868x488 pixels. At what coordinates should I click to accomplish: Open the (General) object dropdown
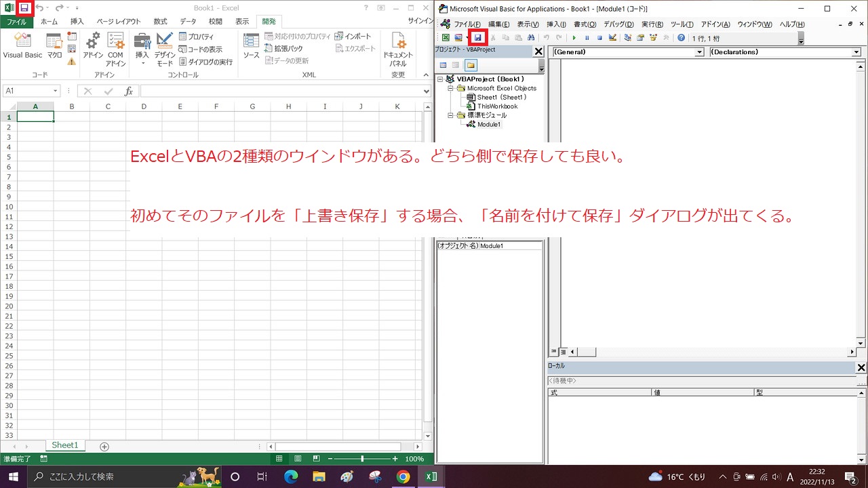700,52
